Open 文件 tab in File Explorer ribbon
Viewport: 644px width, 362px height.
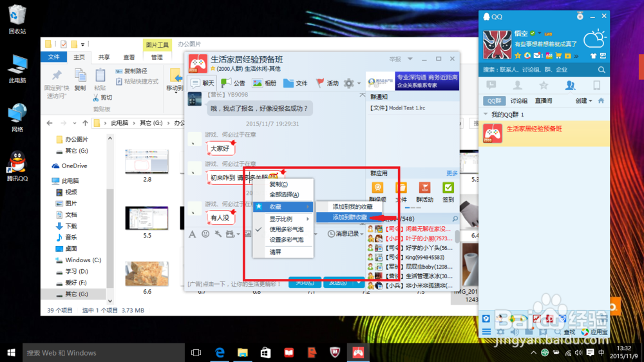click(54, 57)
